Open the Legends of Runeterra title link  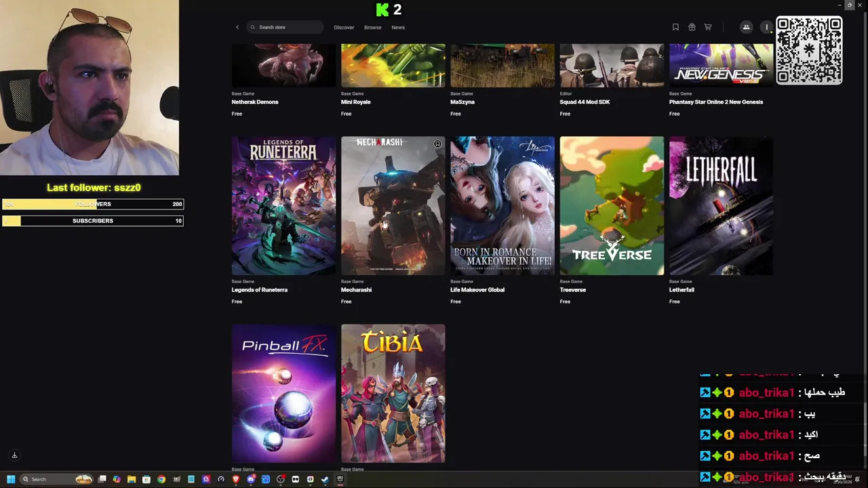(x=260, y=289)
